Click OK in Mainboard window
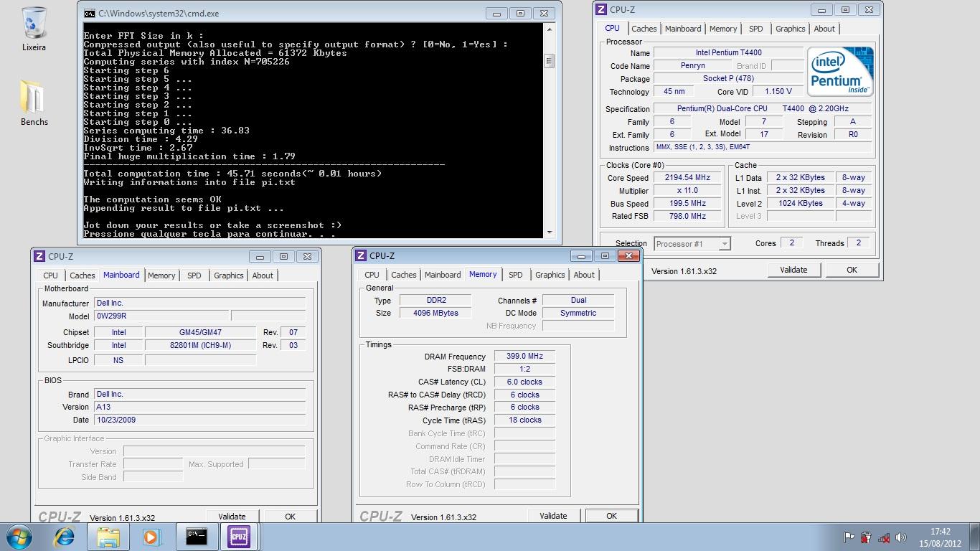The image size is (980, 551). tap(290, 517)
